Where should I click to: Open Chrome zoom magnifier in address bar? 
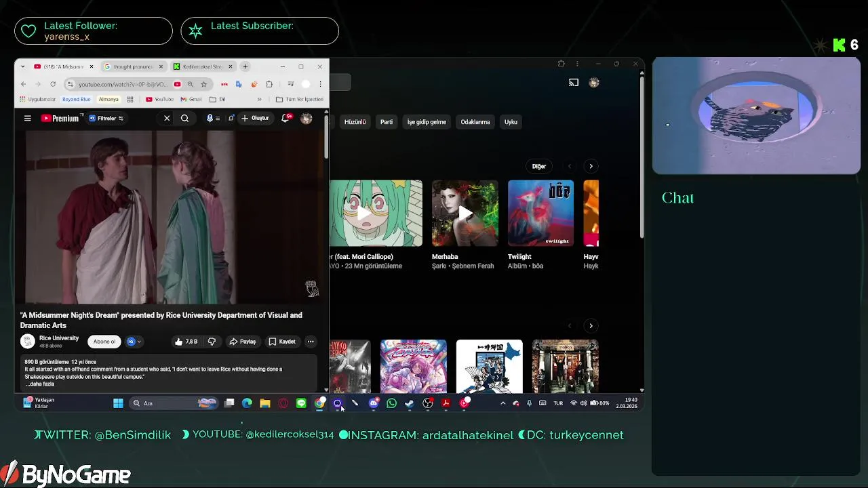[x=191, y=84]
